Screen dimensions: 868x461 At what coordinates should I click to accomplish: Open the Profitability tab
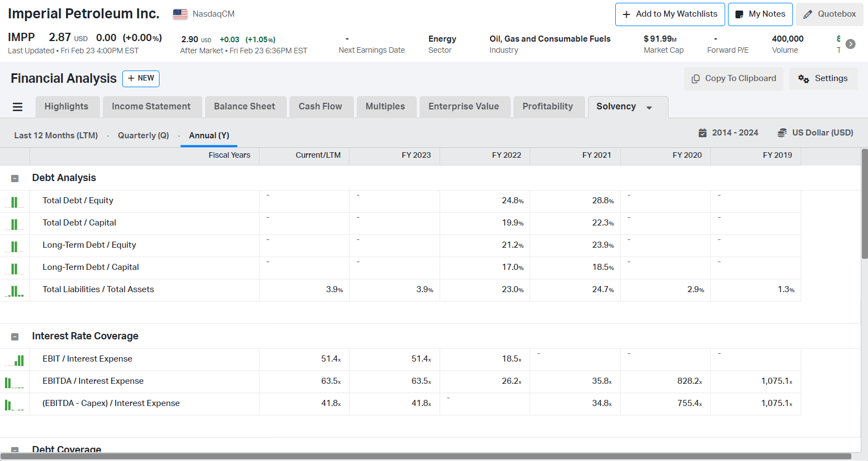tap(547, 107)
